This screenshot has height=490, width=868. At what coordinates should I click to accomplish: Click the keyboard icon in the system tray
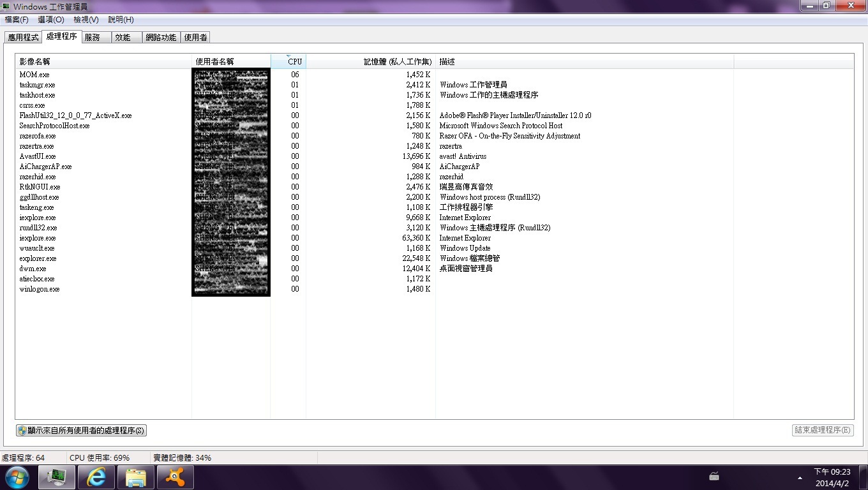click(x=714, y=477)
